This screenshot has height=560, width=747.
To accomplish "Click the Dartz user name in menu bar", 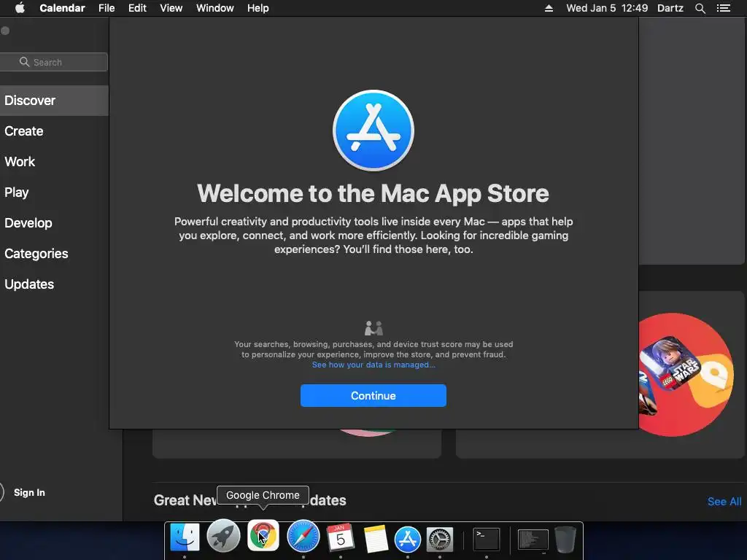I will pos(670,8).
